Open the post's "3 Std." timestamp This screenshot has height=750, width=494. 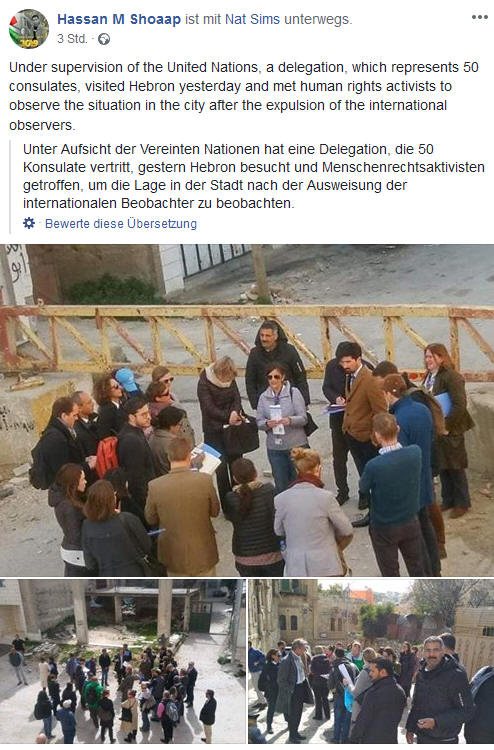(72, 39)
